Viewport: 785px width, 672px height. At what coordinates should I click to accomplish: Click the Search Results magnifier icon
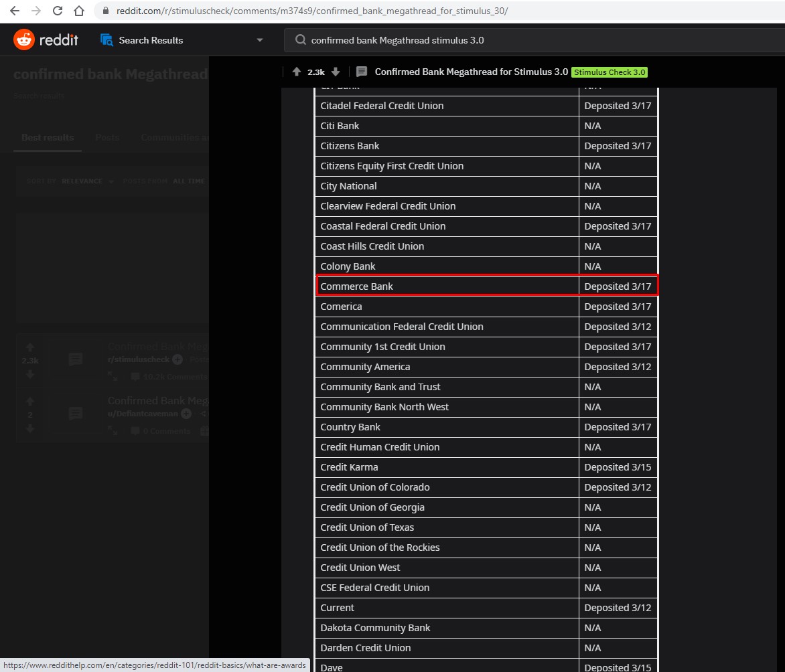106,40
